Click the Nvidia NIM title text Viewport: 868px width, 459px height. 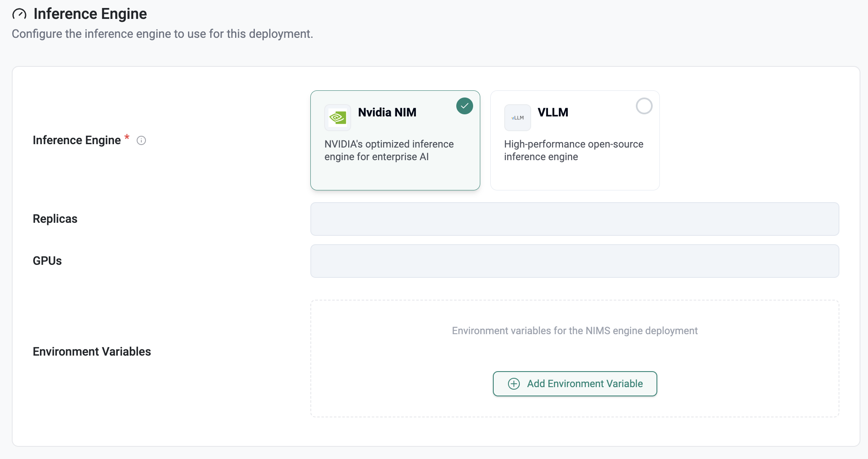[x=387, y=112]
